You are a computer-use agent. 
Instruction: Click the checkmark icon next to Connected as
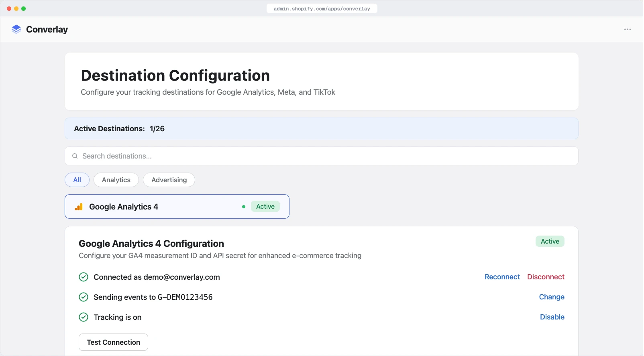[x=84, y=277]
